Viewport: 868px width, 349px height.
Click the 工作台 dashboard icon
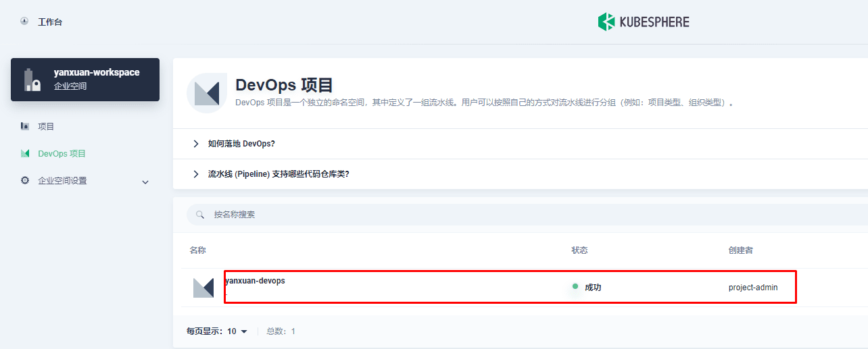(24, 22)
